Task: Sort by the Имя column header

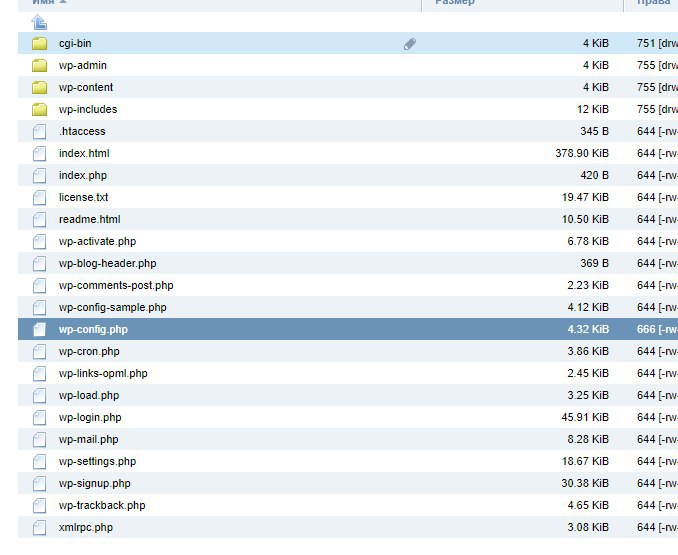Action: tap(43, 2)
